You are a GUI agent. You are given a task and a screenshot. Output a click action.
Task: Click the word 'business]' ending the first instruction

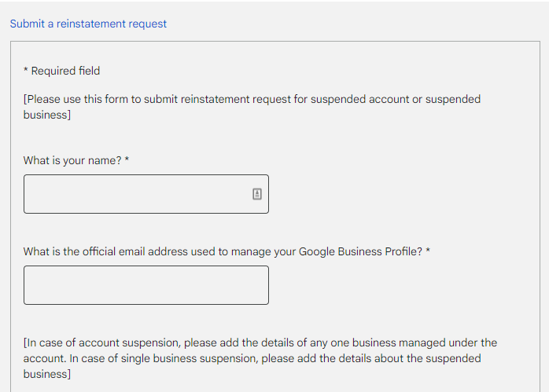[x=47, y=115]
